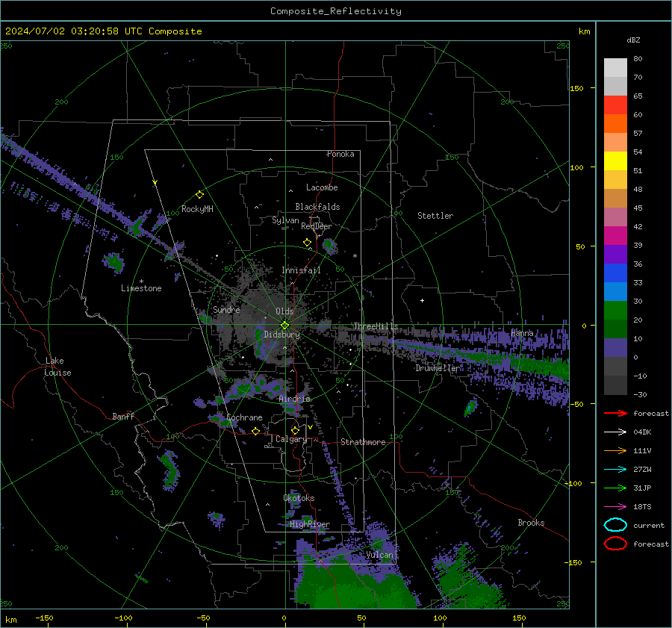672x628 pixels.
Task: Click the dBZ legend heading
Action: tap(633, 40)
